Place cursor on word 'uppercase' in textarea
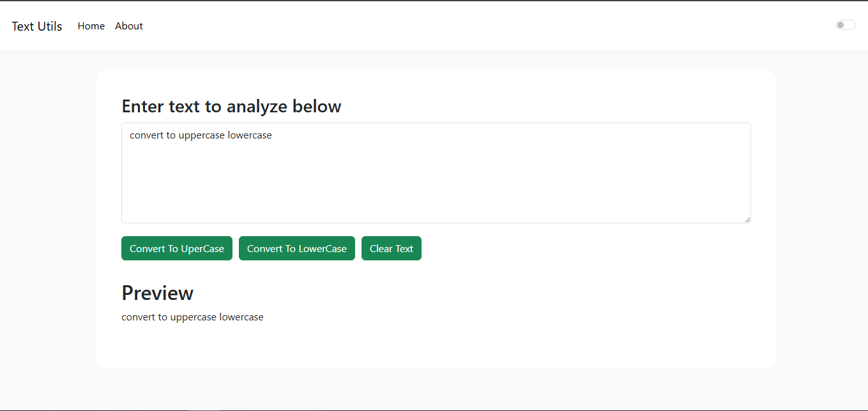Image resolution: width=868 pixels, height=411 pixels. pyautogui.click(x=202, y=135)
